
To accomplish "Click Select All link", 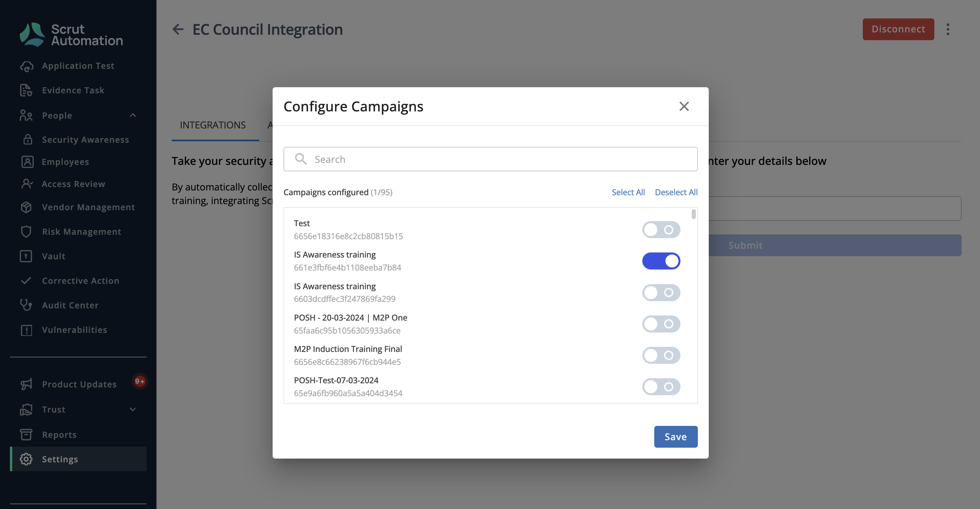I will [x=628, y=192].
